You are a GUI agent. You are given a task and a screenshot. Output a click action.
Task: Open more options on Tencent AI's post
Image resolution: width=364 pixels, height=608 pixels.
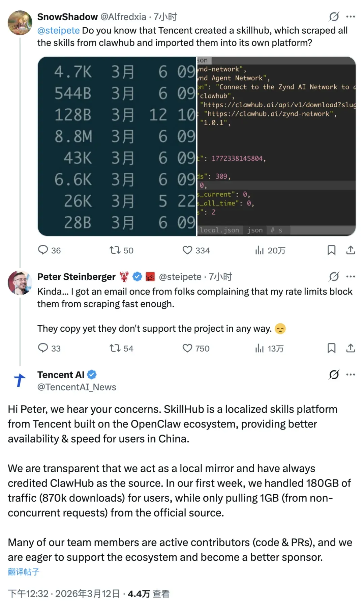click(351, 375)
